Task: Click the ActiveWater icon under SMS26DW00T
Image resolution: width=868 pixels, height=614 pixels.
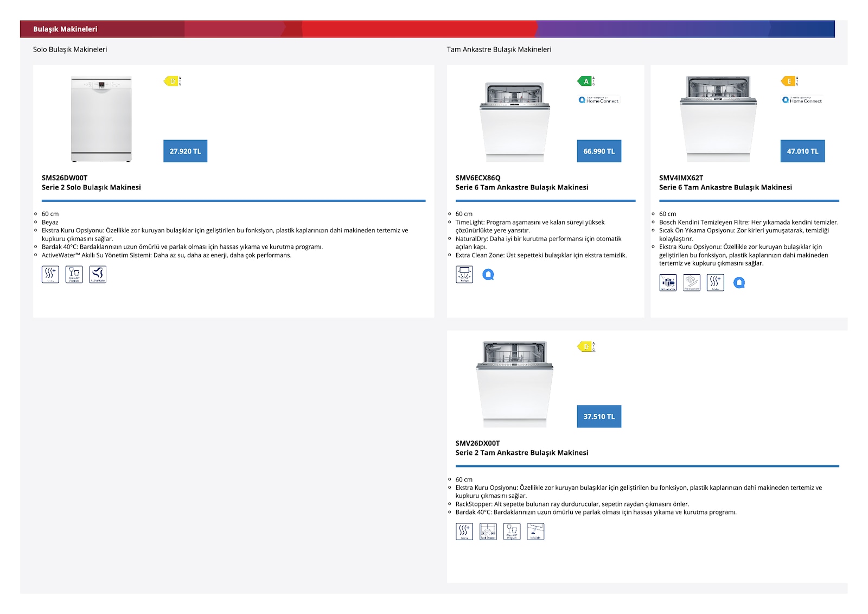Action: 98,274
